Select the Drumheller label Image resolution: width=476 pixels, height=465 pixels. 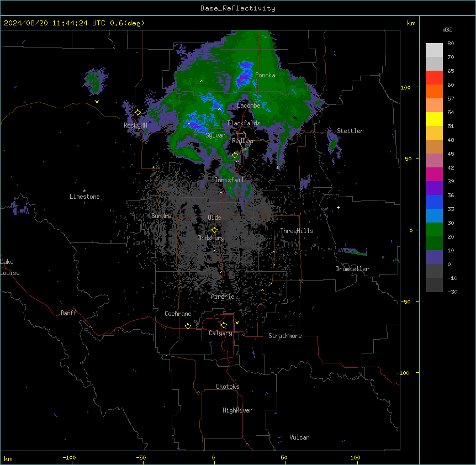[x=352, y=269]
